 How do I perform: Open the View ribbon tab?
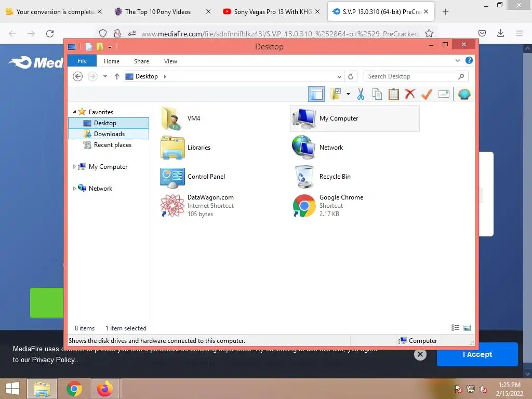[x=170, y=61]
